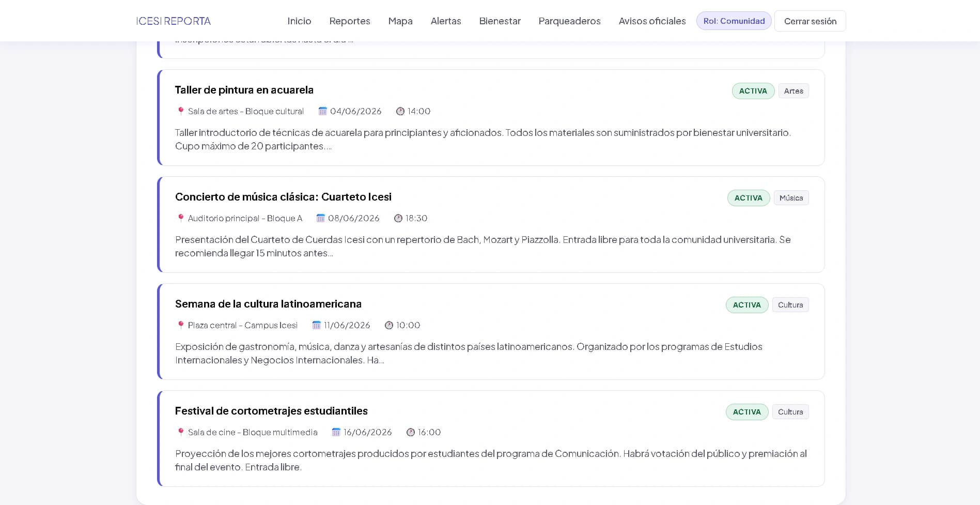Click ACTIVA badge on Festival de cortometrajes card

747,412
